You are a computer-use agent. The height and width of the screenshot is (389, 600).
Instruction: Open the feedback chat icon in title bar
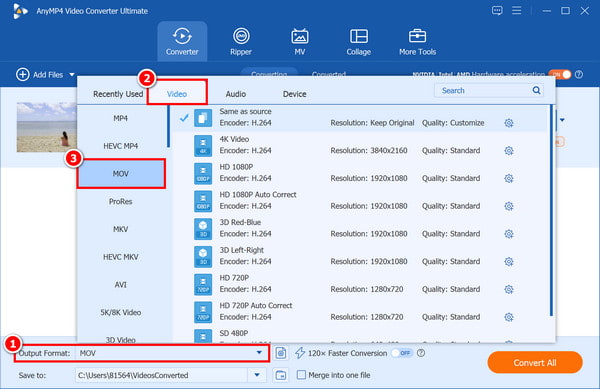point(497,10)
